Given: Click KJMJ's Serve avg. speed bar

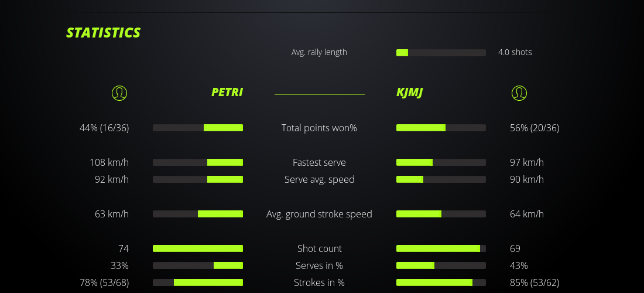Looking at the screenshot, I should coord(441,179).
